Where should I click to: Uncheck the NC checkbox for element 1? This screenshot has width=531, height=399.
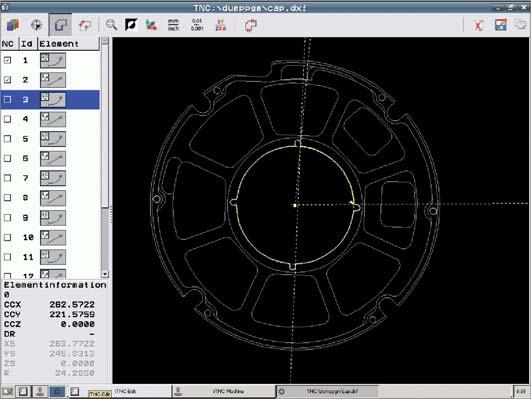[x=7, y=60]
